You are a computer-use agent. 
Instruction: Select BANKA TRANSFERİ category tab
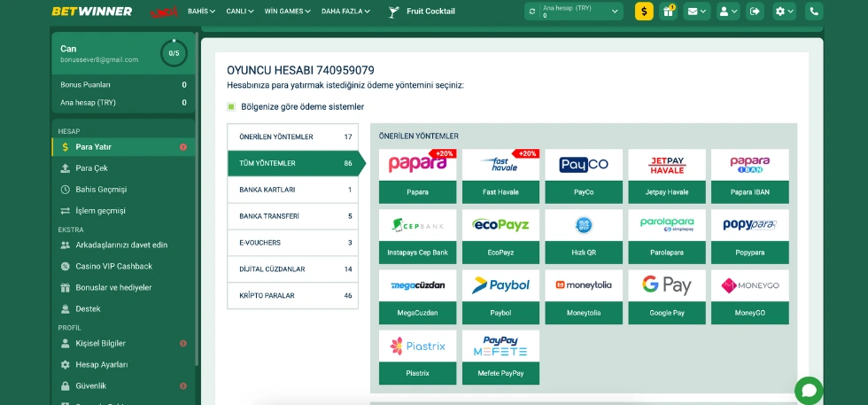pyautogui.click(x=292, y=216)
